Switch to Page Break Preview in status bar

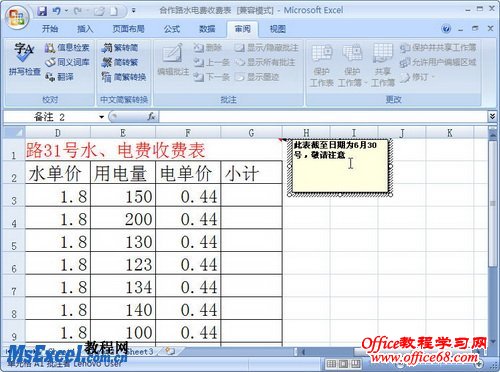point(356,363)
